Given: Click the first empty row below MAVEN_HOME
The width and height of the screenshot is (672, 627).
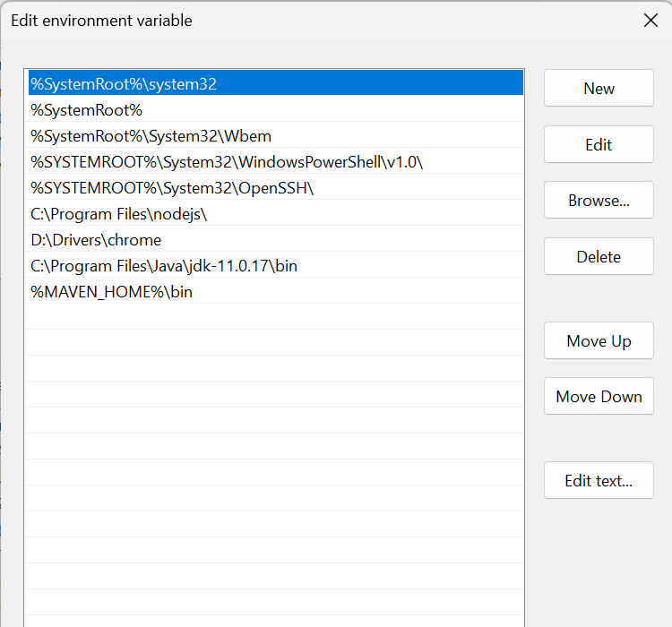Looking at the screenshot, I should coord(273,317).
